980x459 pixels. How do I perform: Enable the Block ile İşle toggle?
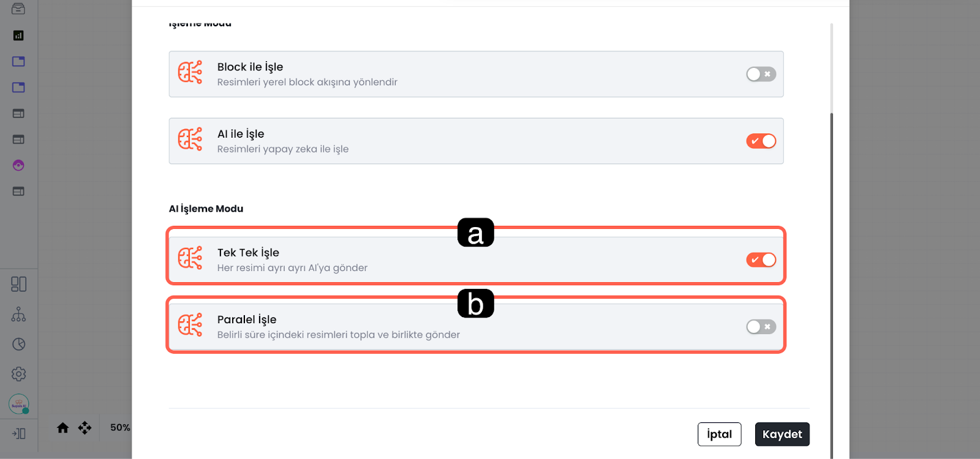[761, 74]
